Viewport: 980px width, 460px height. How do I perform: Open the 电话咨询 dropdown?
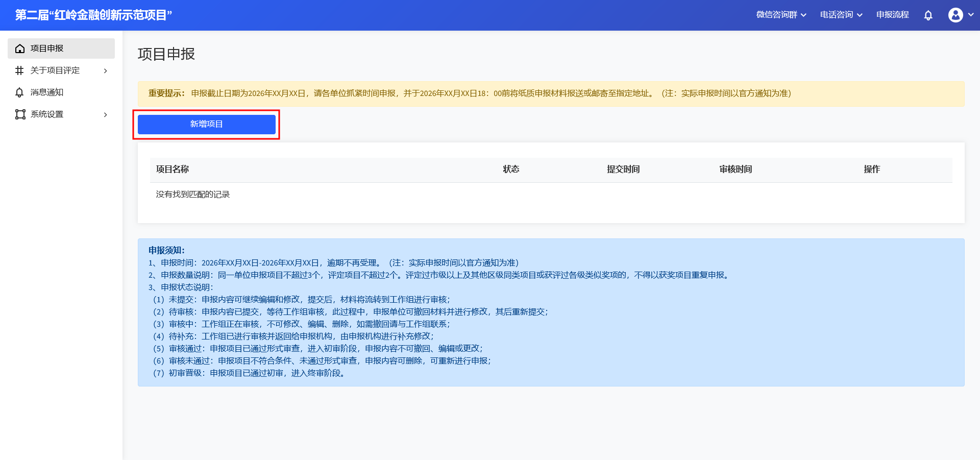coord(841,15)
